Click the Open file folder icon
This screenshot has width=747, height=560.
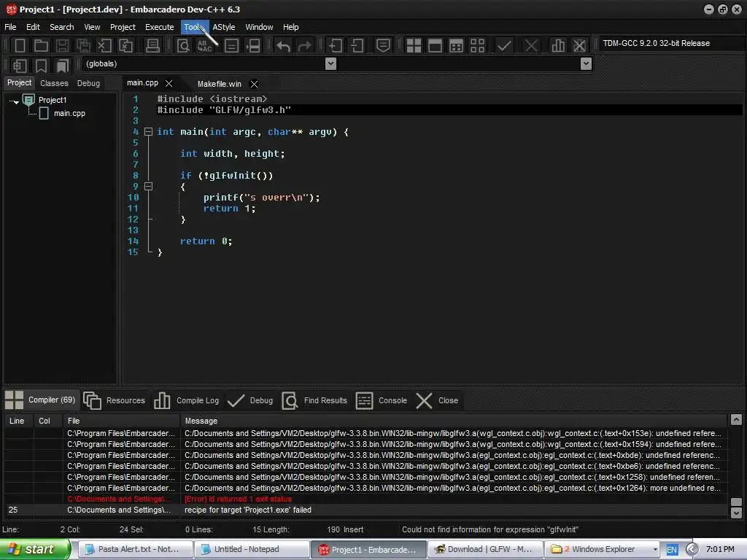click(x=41, y=46)
